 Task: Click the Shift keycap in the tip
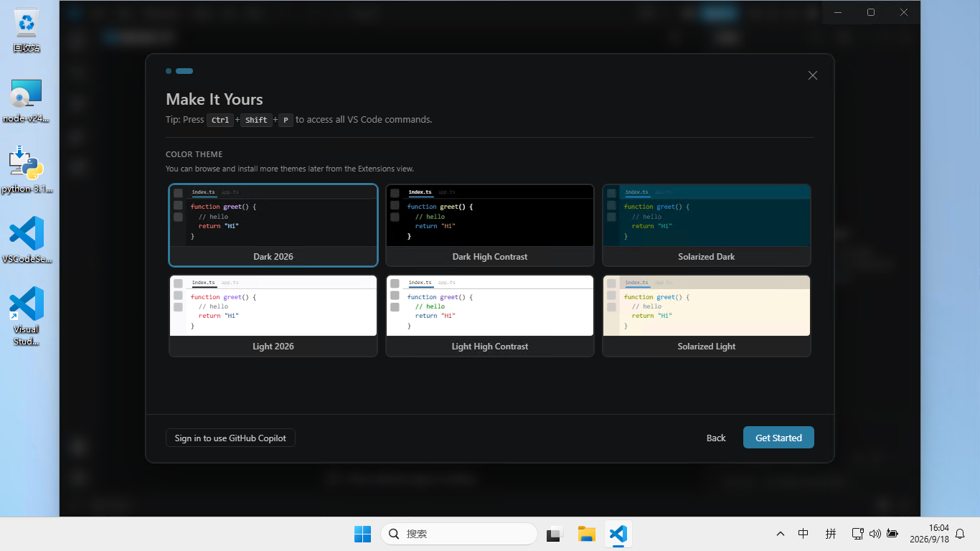[256, 120]
